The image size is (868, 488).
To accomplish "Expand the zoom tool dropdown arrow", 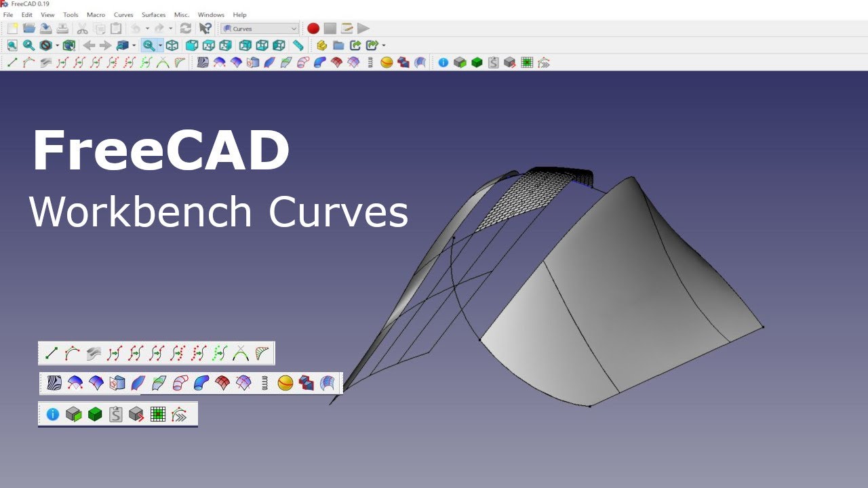I will [160, 45].
